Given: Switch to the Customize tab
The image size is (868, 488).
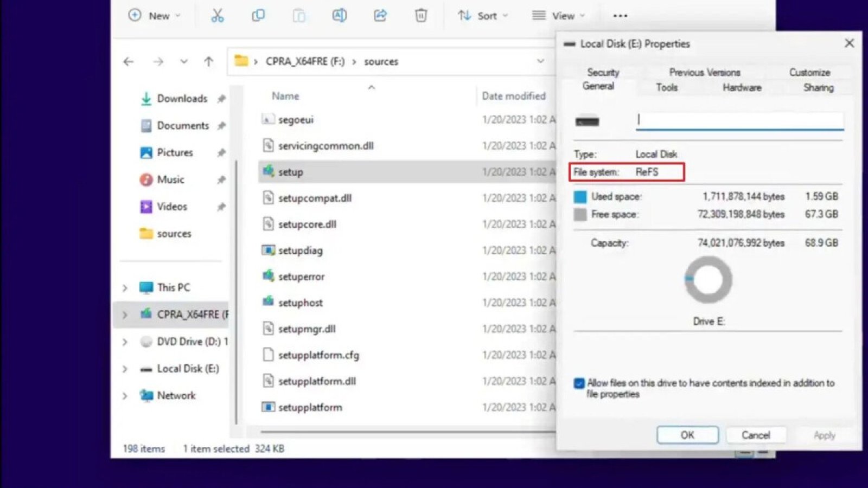Looking at the screenshot, I should click(809, 72).
